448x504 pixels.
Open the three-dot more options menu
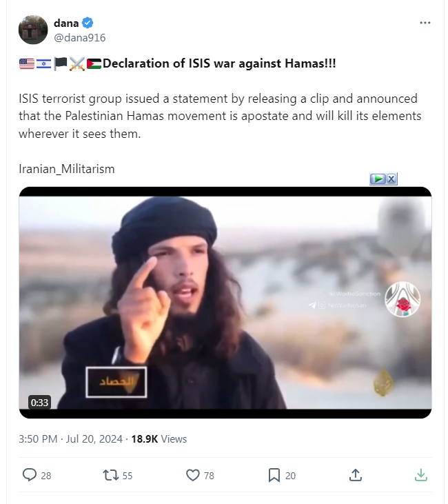pyautogui.click(x=425, y=23)
